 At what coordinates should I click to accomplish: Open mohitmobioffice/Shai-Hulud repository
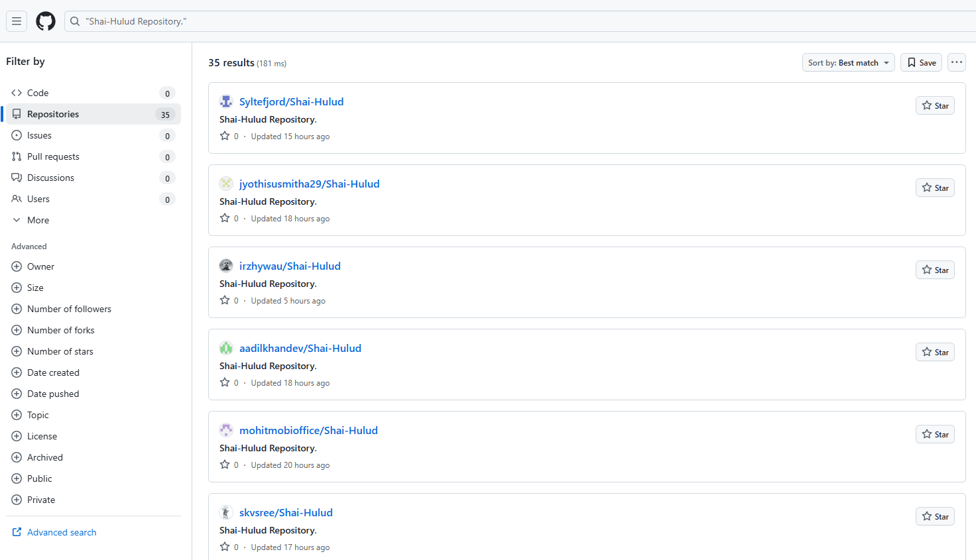point(308,430)
